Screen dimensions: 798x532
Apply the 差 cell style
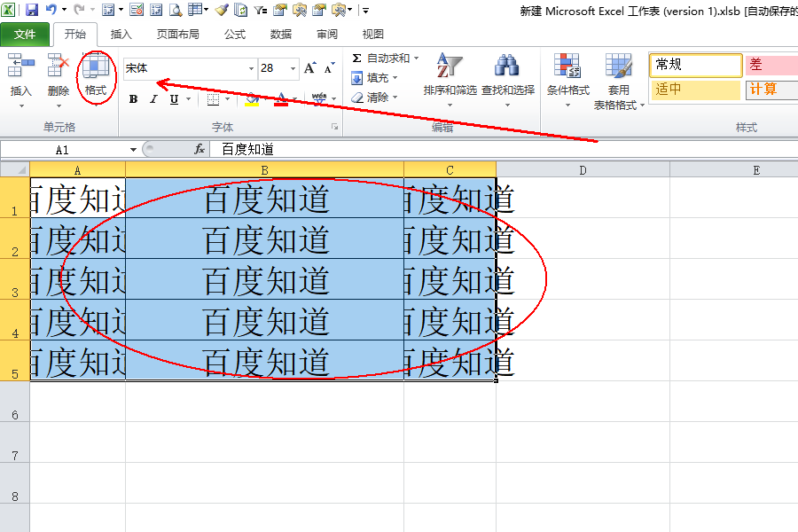point(772,65)
